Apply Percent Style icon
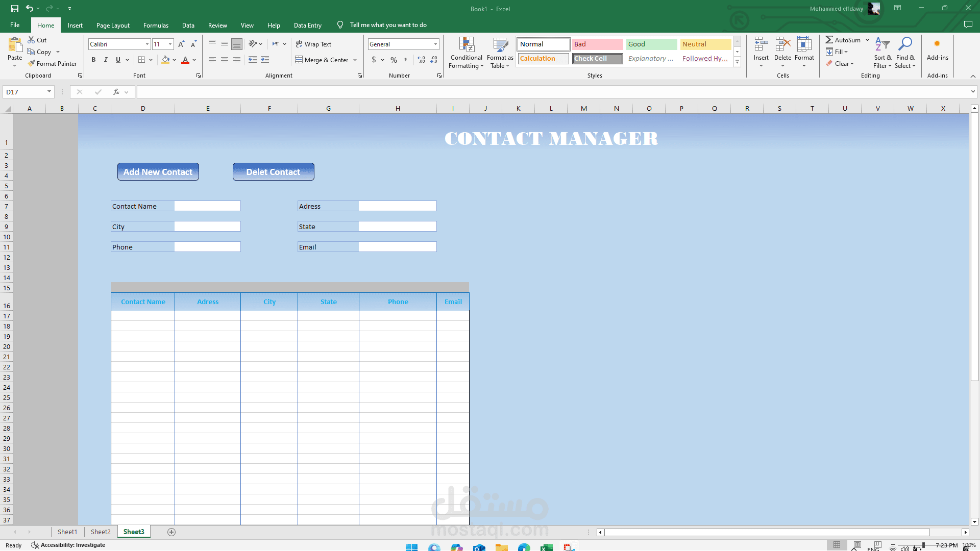 (x=394, y=60)
